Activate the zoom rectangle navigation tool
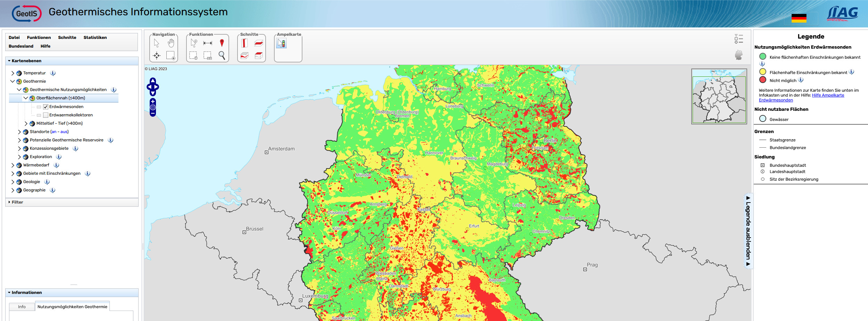The width and height of the screenshot is (868, 321). 170,56
